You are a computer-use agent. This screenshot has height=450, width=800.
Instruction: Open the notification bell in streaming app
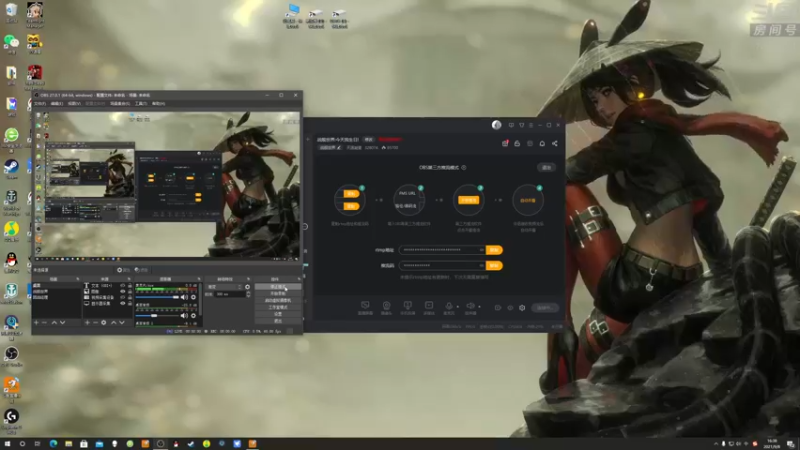[542, 143]
